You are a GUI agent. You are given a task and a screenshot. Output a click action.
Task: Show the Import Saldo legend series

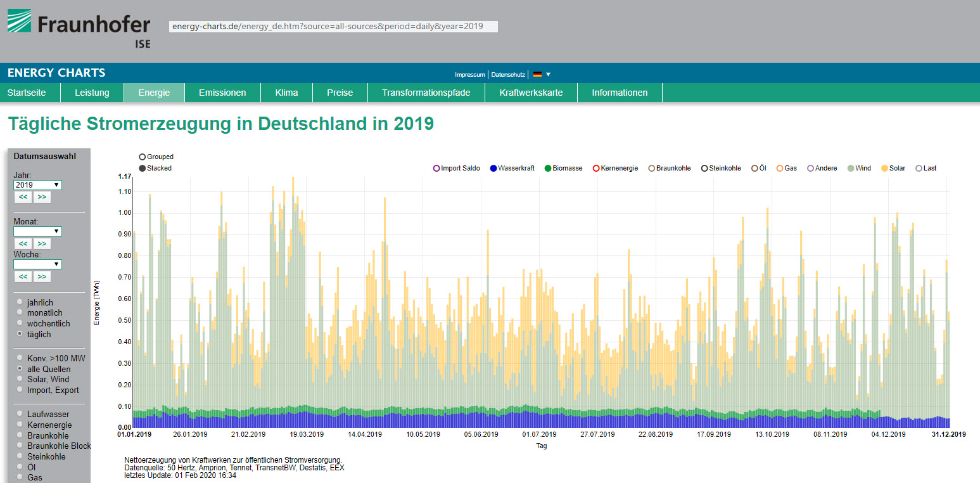click(436, 169)
